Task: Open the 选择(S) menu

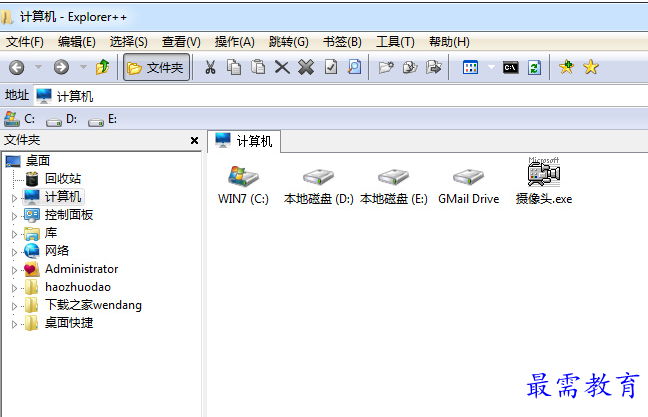Action: (x=129, y=42)
